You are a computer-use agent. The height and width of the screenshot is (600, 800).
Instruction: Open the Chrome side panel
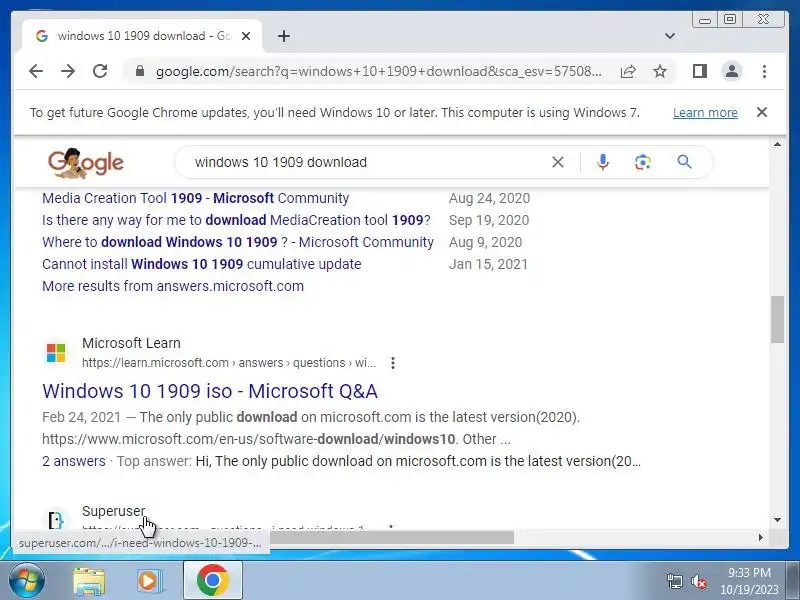pyautogui.click(x=699, y=71)
